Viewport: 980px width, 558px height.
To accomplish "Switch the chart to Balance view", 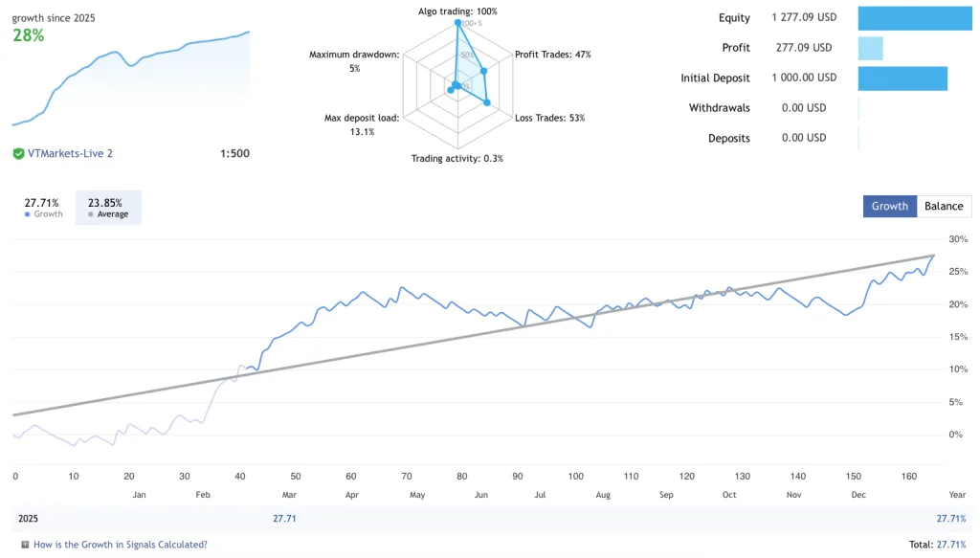I will [x=944, y=206].
